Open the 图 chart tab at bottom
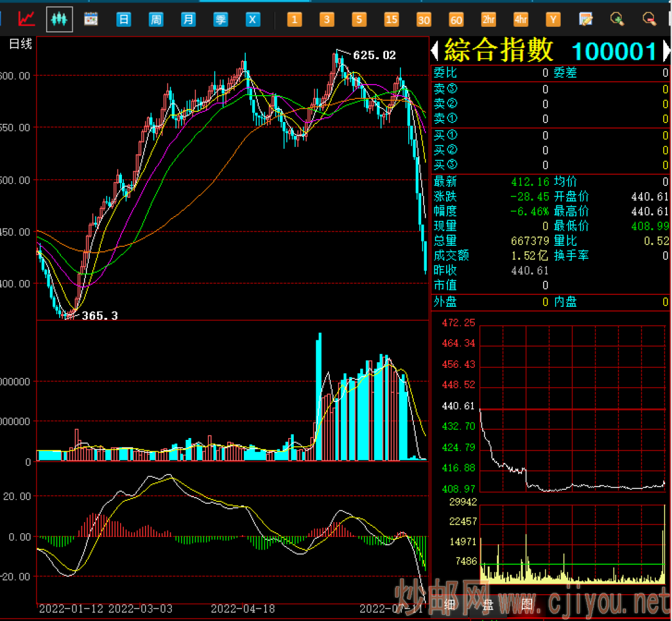 coord(527,605)
